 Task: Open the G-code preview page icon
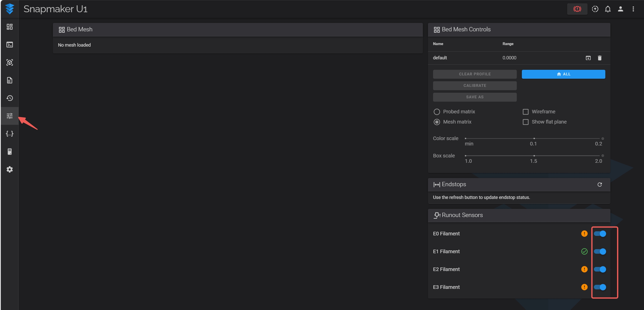[10, 62]
